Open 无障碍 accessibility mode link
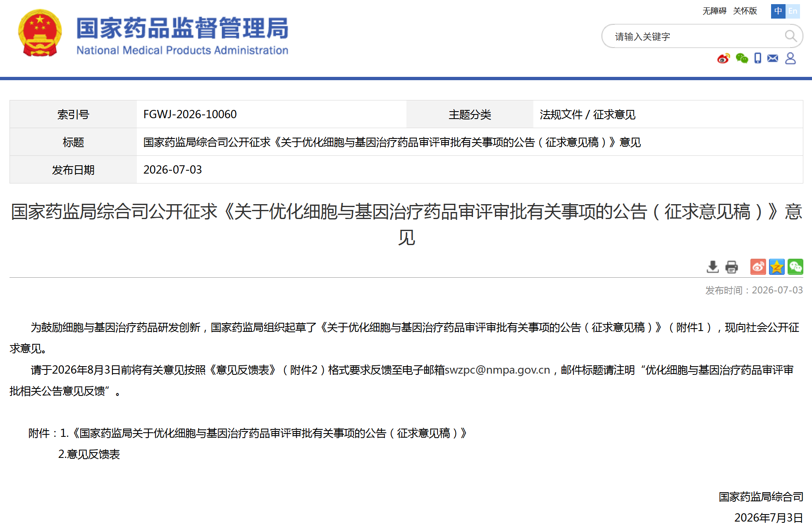The height and width of the screenshot is (529, 812). tap(714, 11)
